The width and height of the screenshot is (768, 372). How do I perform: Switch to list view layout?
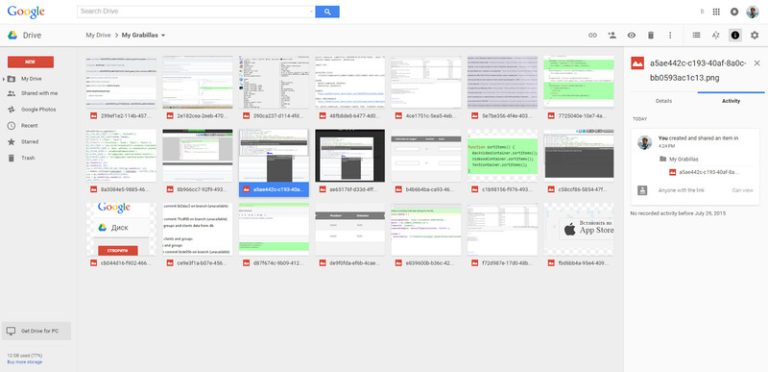tap(696, 35)
